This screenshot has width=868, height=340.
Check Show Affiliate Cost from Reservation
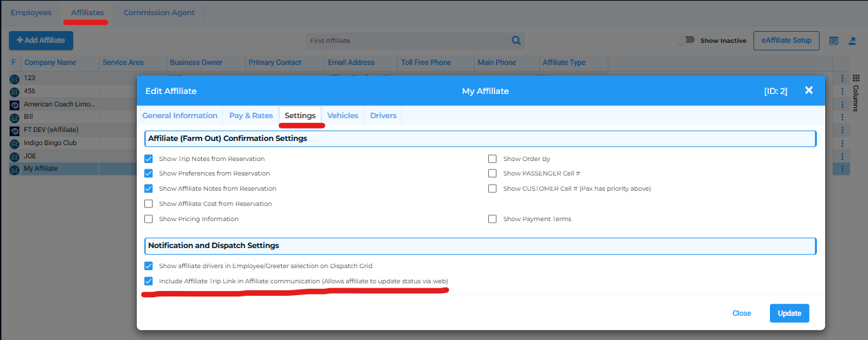(x=148, y=204)
